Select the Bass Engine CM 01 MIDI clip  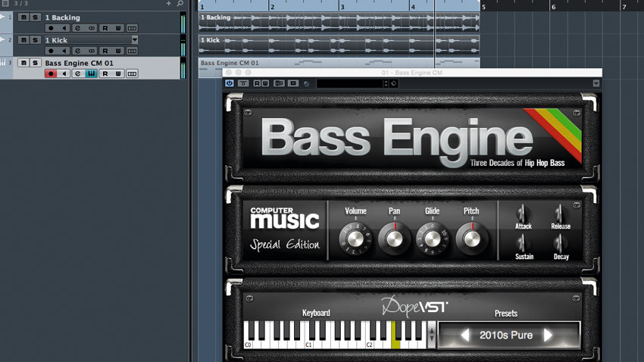click(339, 63)
